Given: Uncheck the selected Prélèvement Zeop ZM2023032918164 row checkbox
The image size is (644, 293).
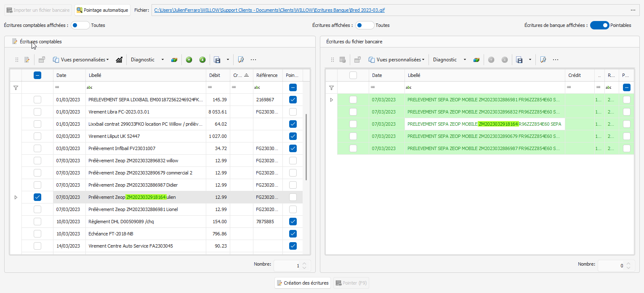Looking at the screenshot, I should pyautogui.click(x=37, y=197).
